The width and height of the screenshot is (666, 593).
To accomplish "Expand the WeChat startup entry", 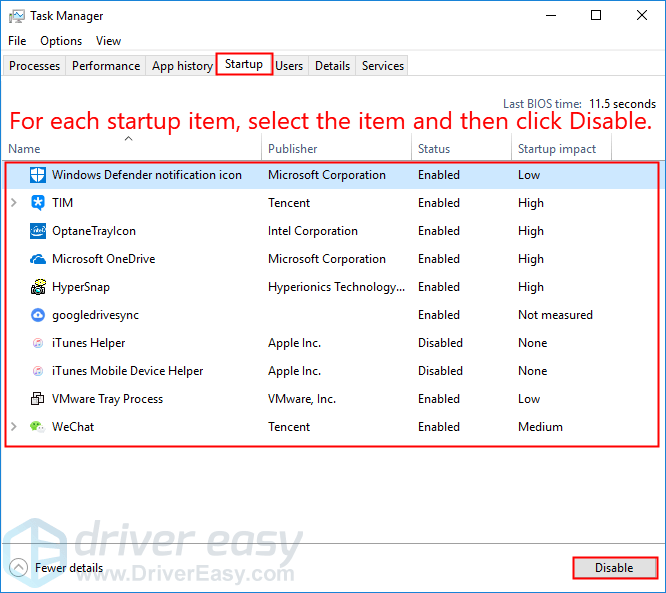I will point(14,427).
